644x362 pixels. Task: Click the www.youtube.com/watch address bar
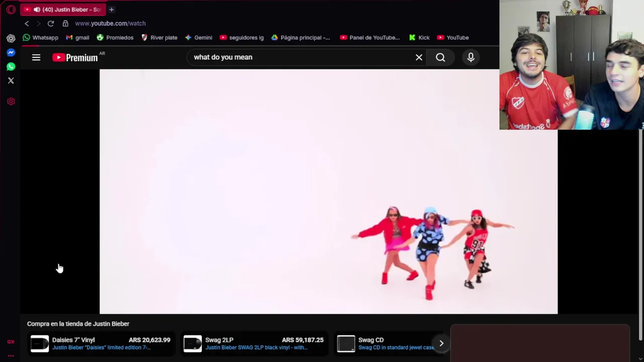pos(110,24)
